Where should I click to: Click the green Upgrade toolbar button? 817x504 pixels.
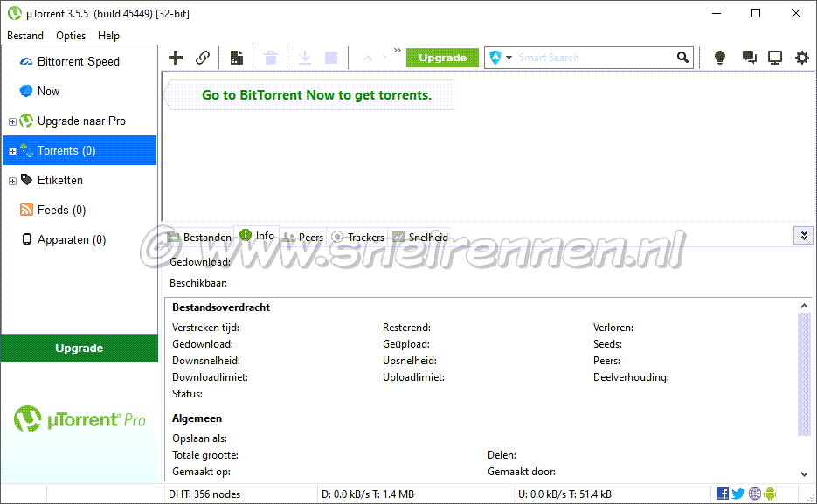[x=442, y=58]
